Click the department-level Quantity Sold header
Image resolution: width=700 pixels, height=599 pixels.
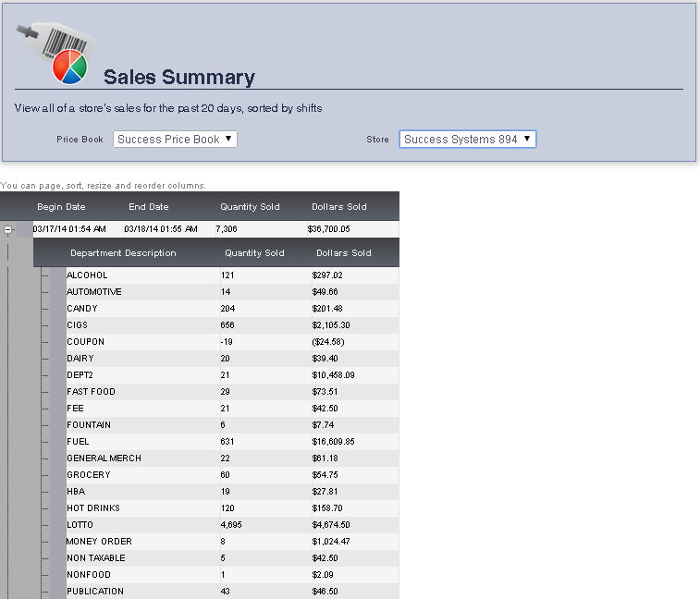click(254, 253)
